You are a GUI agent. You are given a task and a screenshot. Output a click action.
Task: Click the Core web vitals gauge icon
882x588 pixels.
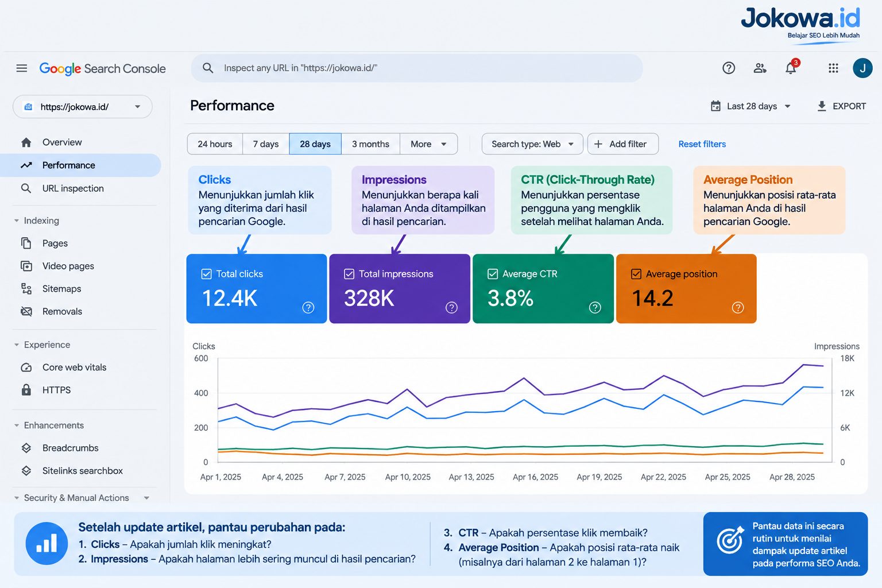[x=26, y=367]
